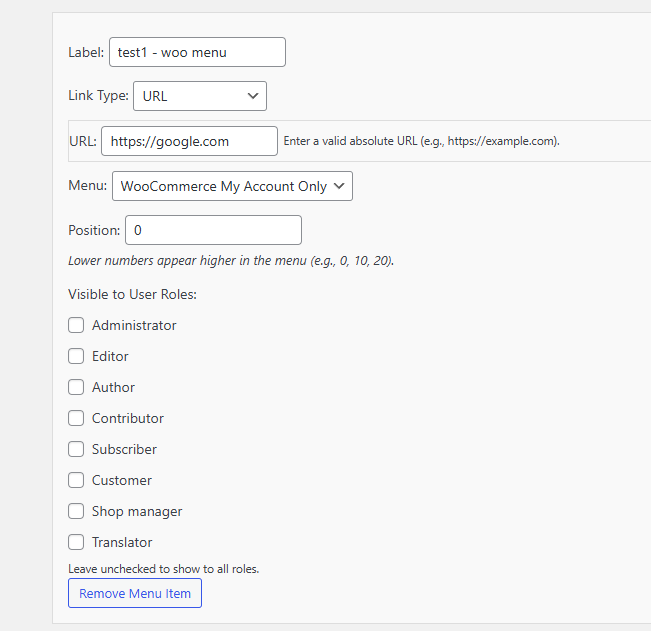Click the Customer label text

(122, 480)
